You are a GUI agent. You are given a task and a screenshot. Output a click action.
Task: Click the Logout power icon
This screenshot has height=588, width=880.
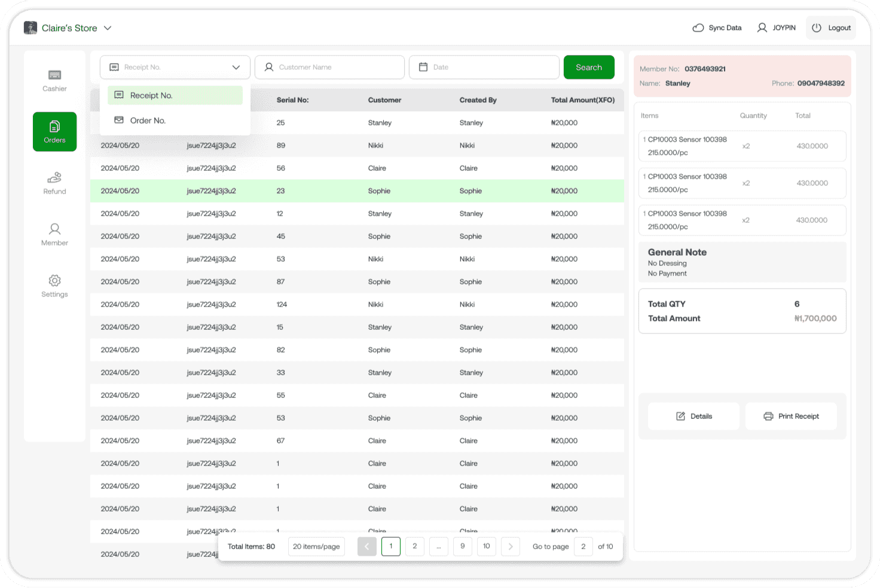pyautogui.click(x=817, y=27)
